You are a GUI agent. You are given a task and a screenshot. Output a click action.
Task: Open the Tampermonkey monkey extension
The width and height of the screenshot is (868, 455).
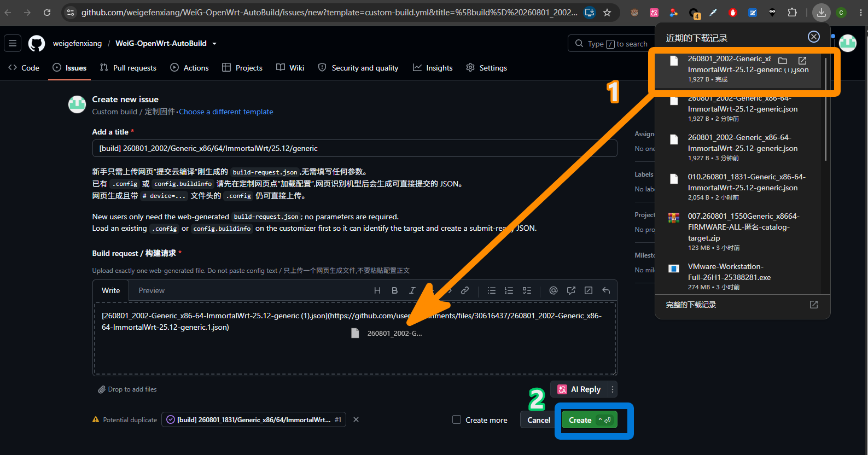[634, 13]
